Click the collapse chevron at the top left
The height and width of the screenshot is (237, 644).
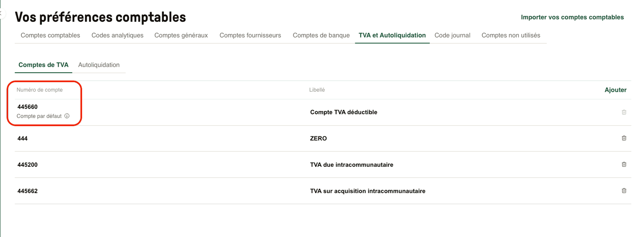click(x=2, y=13)
